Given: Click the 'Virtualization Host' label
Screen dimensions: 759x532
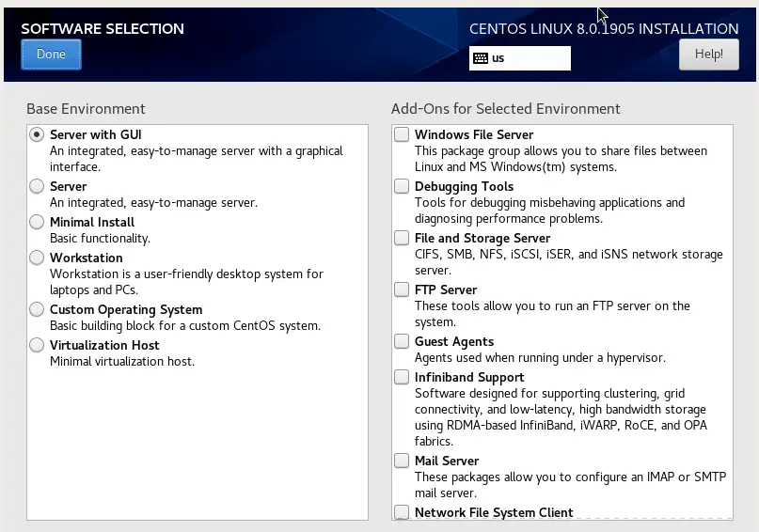Looking at the screenshot, I should click(104, 345).
